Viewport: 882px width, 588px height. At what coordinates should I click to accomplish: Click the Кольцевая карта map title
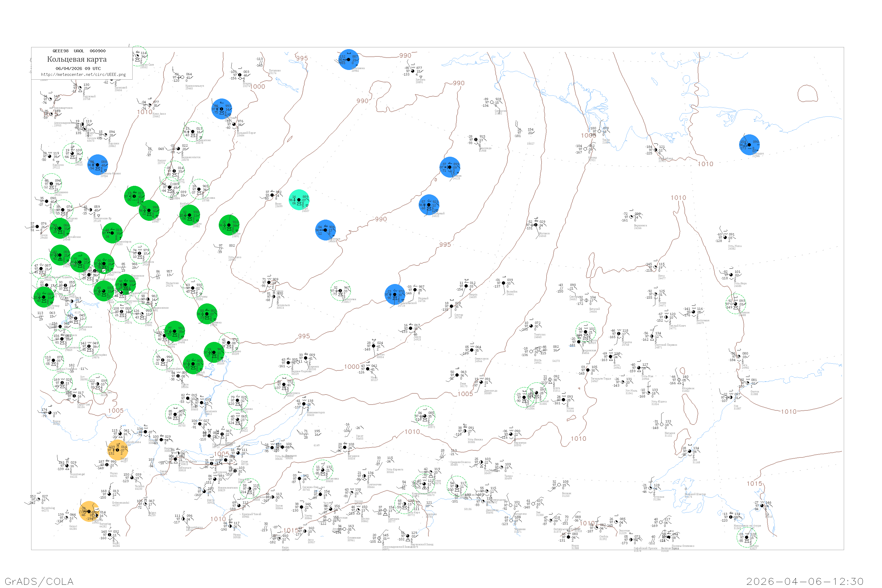[x=77, y=59]
